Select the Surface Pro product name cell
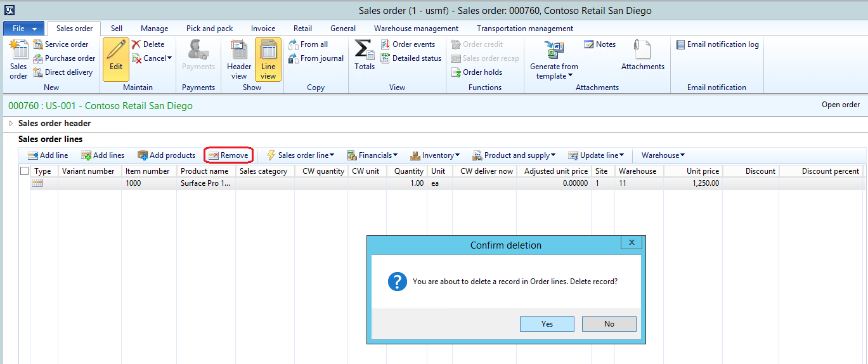Image resolution: width=868 pixels, height=364 pixels. (x=205, y=183)
